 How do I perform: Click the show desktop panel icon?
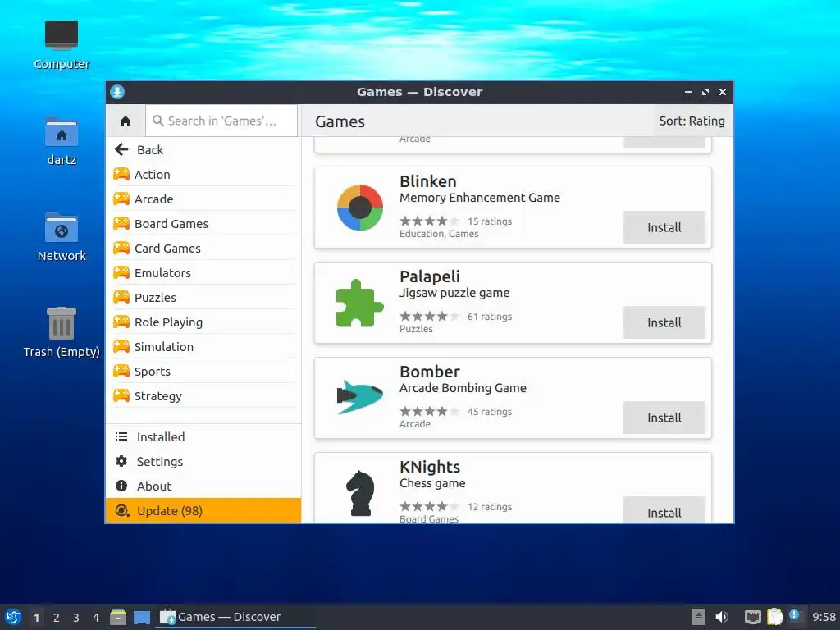(x=141, y=617)
